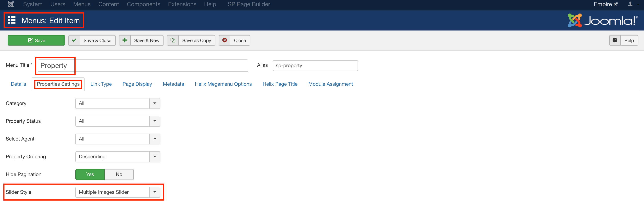Viewport: 644px width, 205px height.
Task: Open the Extensions menu
Action: click(182, 4)
